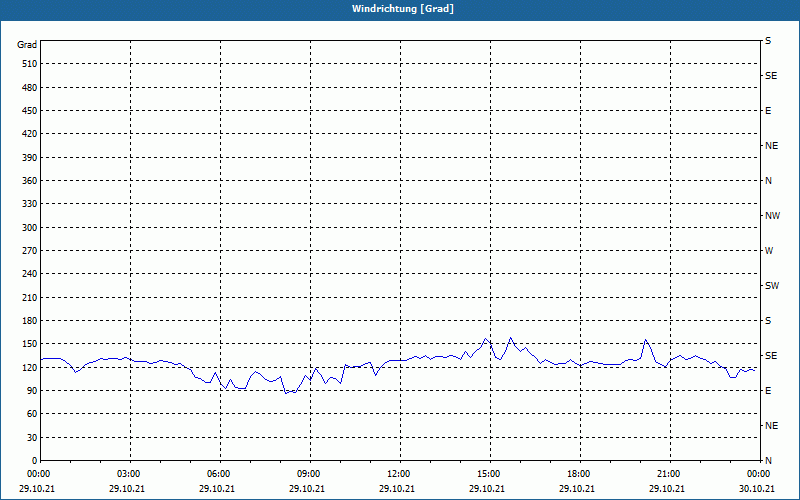
Task: Click the 'Grad' unit label on the y-axis
Action: 27,45
